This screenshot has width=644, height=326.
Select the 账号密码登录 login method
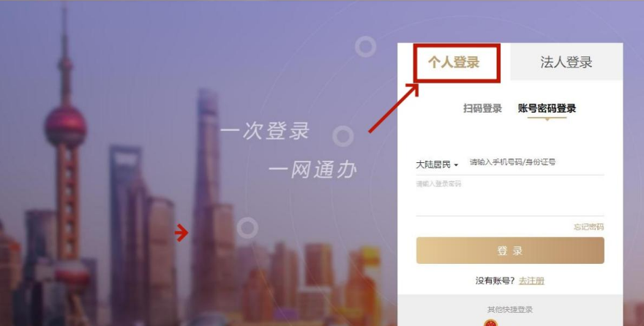[x=547, y=108]
